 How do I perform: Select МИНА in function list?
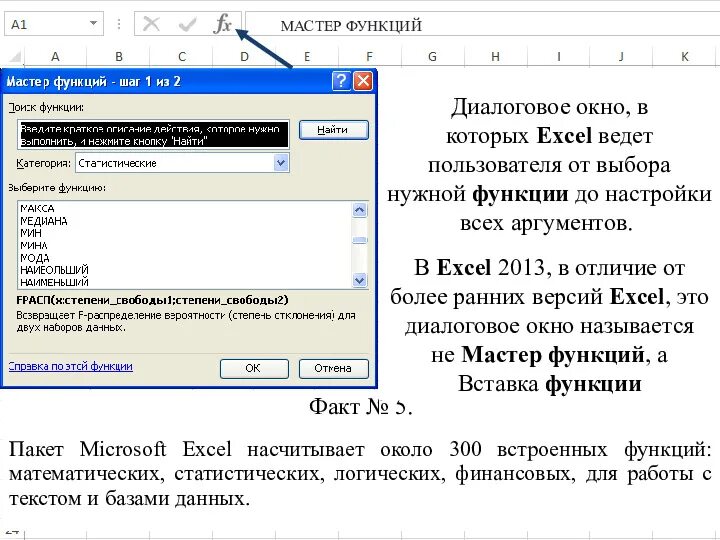coord(34,245)
